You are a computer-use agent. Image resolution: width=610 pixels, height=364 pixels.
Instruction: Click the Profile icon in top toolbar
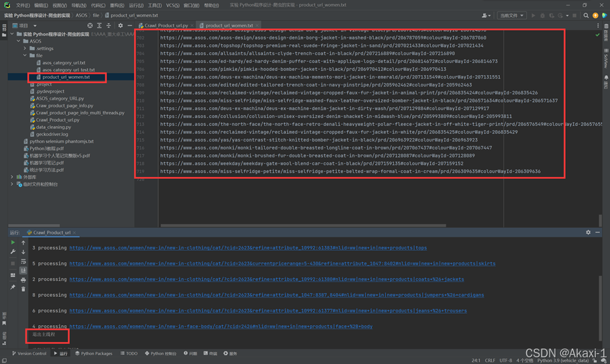(x=560, y=15)
